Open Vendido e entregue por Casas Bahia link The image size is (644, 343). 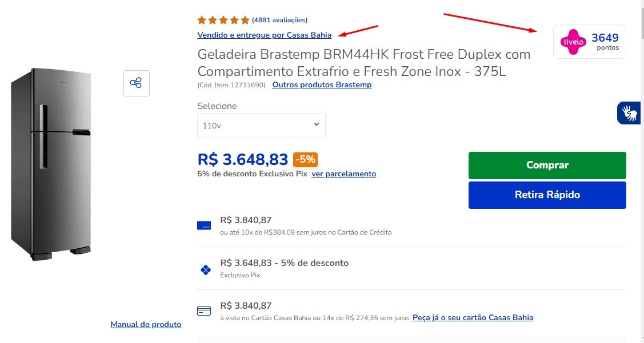pyautogui.click(x=265, y=35)
